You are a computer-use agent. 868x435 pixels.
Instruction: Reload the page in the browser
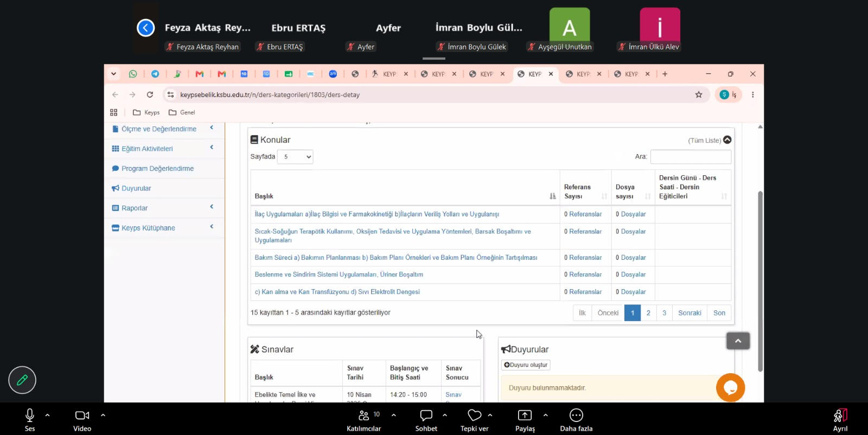150,94
